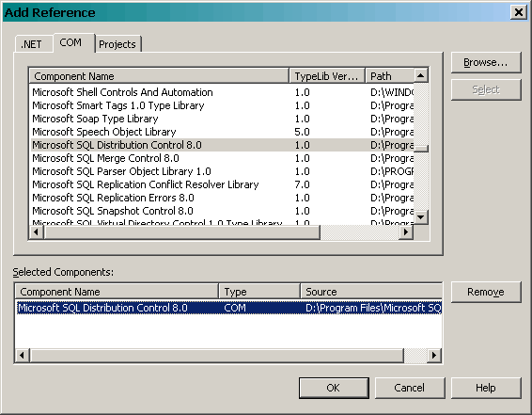The image size is (532, 415).
Task: Select Microsoft SQL Distribution Control 8.0 in the top list
Action: (222, 145)
